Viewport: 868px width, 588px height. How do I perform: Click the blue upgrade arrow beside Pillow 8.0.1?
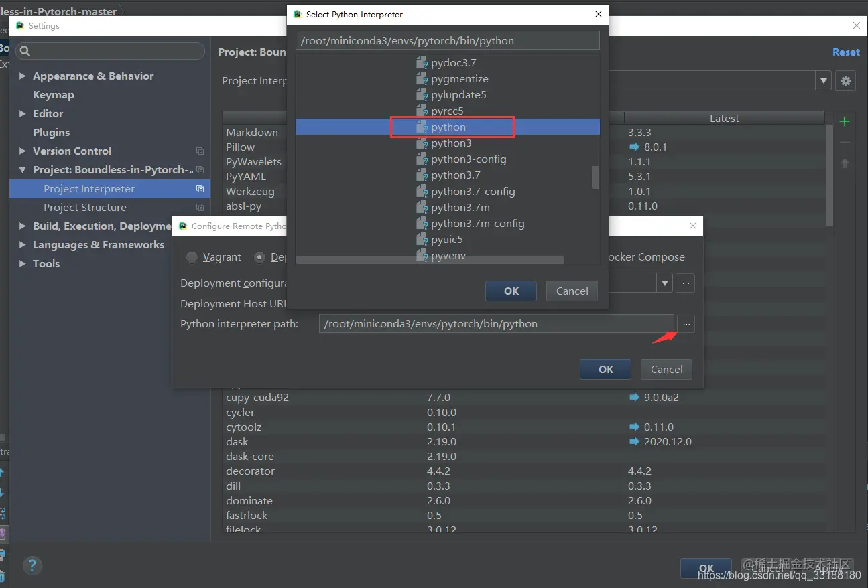coord(634,147)
